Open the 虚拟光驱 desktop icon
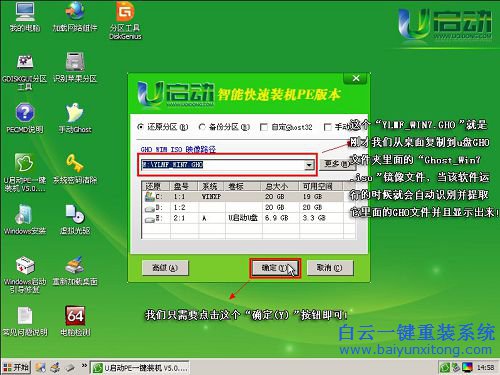Screen dimensions: 500x375 coord(75,219)
